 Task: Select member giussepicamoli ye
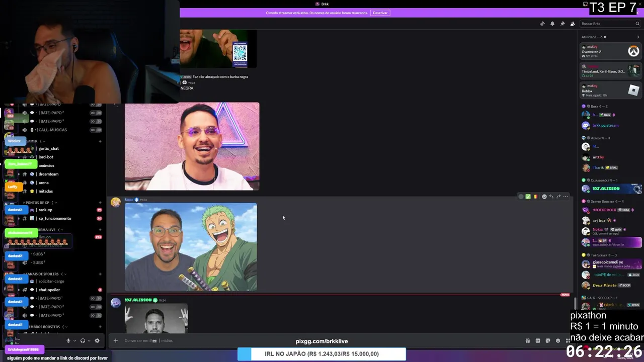click(610, 263)
